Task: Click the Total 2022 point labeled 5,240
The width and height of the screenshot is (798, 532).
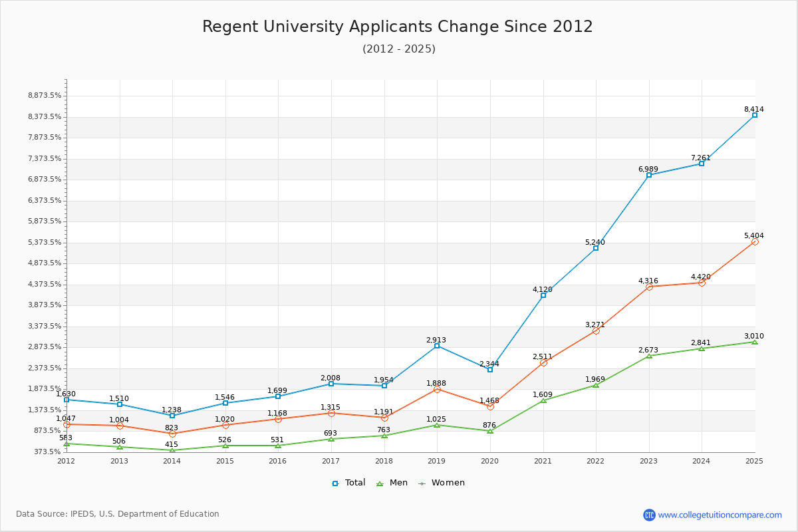Action: pyautogui.click(x=596, y=248)
